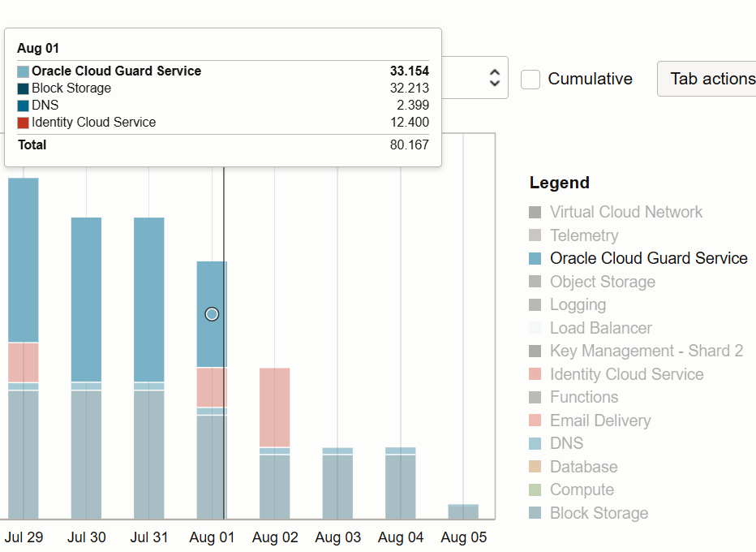Select the blue Cloud Guard segment of Jul 31 bar
This screenshot has width=756, height=552.
149,300
